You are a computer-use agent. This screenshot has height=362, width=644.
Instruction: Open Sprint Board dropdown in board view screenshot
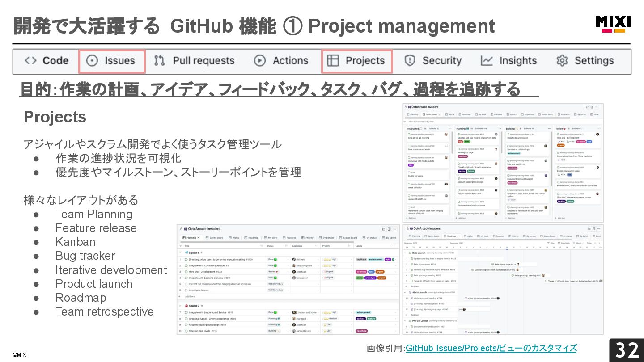(x=440, y=114)
